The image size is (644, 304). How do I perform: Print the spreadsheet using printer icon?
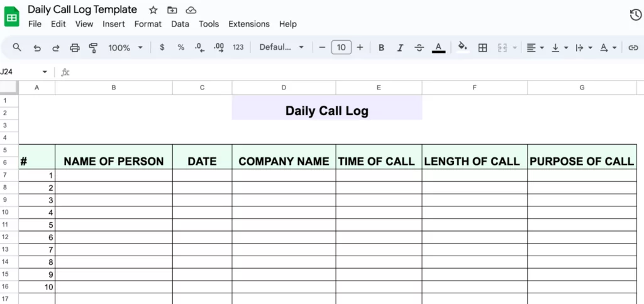coord(75,47)
